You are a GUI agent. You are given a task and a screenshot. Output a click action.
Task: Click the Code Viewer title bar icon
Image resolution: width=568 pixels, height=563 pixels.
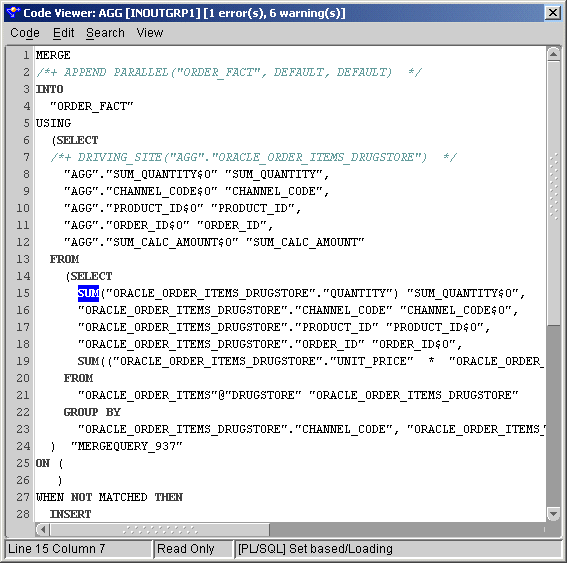coord(13,13)
